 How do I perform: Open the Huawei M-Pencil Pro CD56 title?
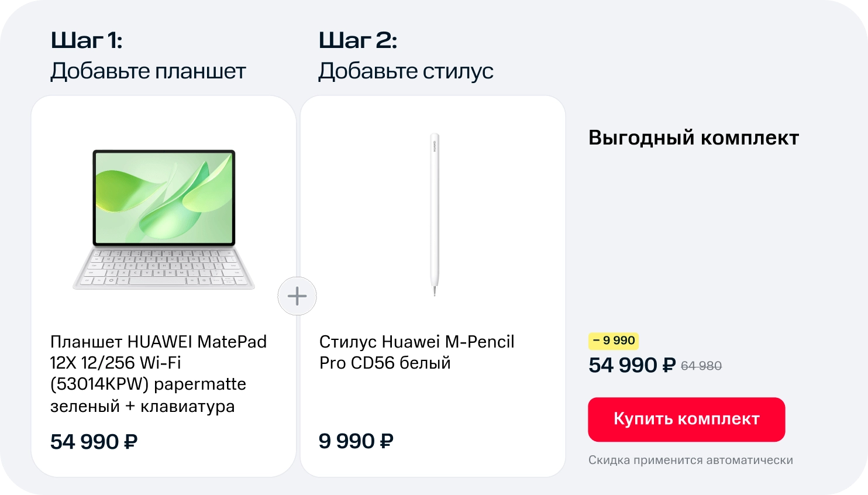pyautogui.click(x=416, y=352)
